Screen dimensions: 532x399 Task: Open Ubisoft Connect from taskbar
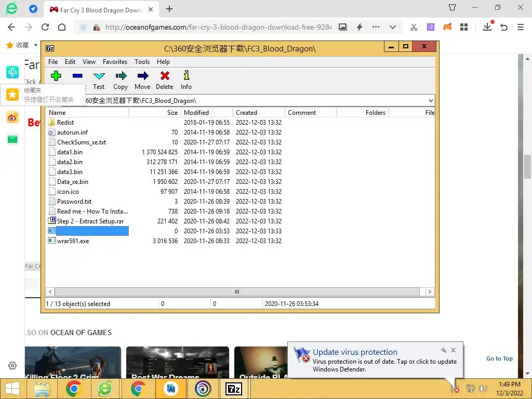(203, 389)
